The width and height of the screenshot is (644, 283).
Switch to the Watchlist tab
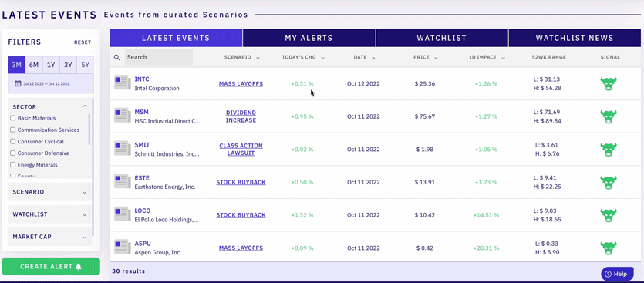[x=442, y=39]
